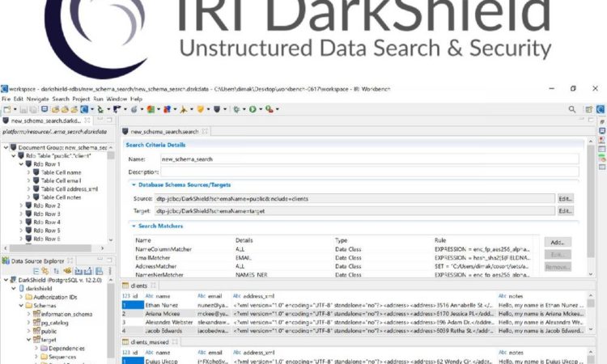Expand the Authorization IDs folder
The height and width of the screenshot is (364, 607).
coord(21,297)
